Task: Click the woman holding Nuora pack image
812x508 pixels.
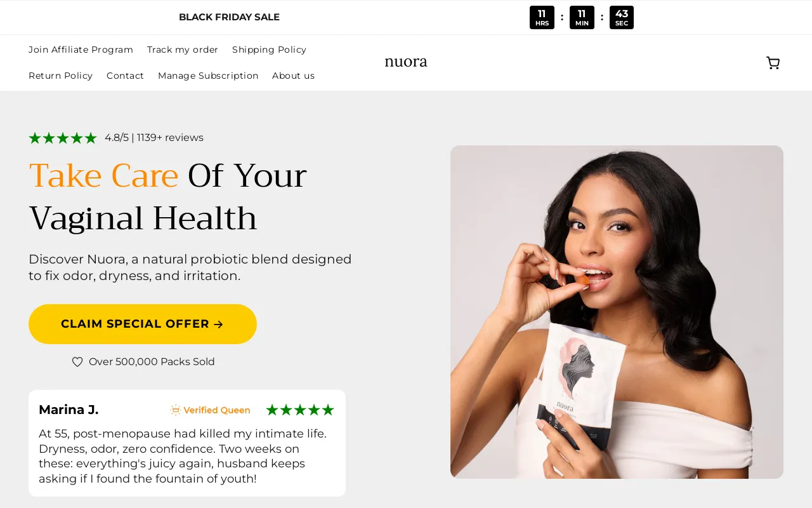Action: (x=617, y=312)
